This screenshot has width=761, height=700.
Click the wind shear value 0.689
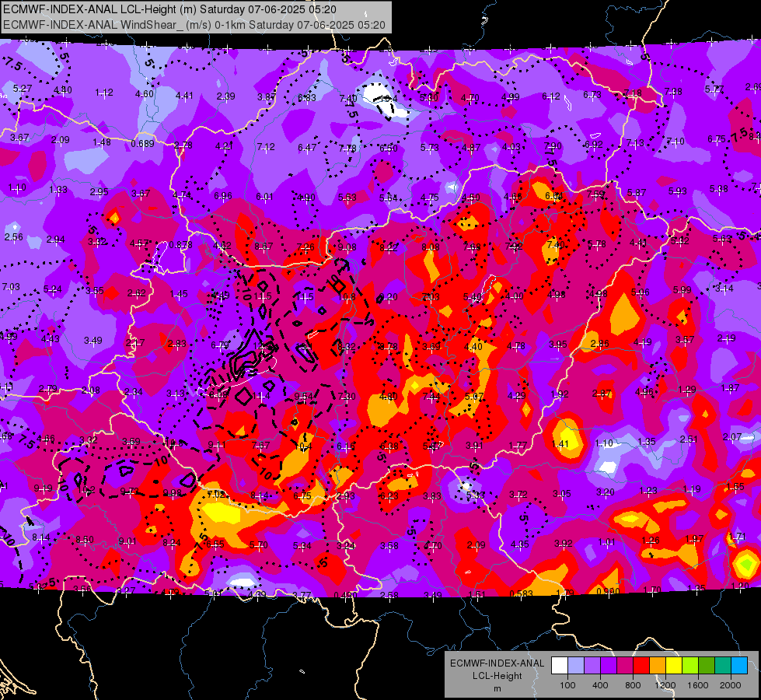tap(143, 144)
